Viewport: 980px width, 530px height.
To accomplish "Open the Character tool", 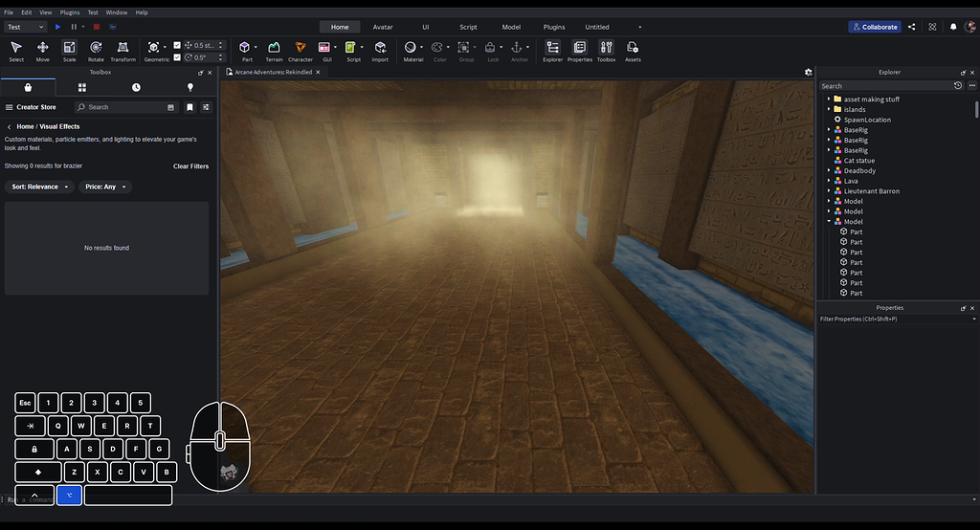I will [x=300, y=51].
